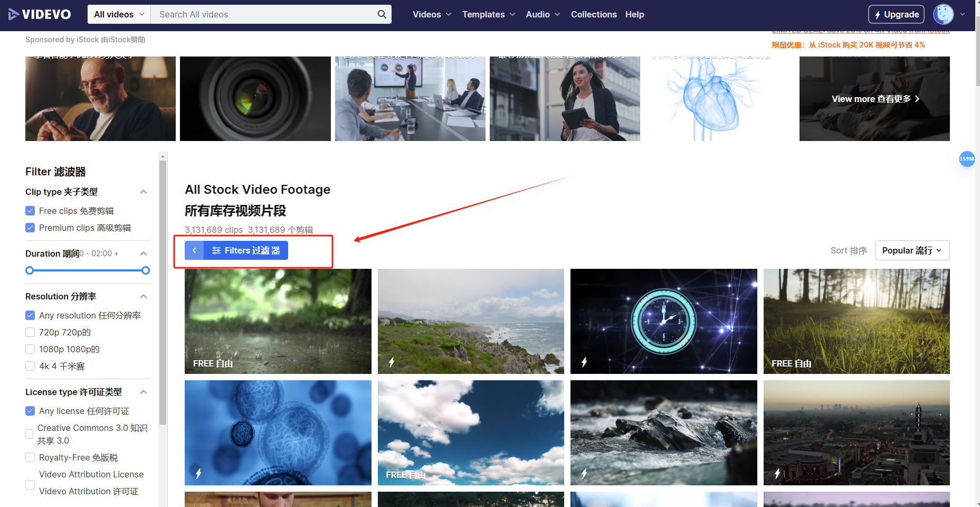
Task: Open the free forest grass video thumbnail
Action: (857, 321)
